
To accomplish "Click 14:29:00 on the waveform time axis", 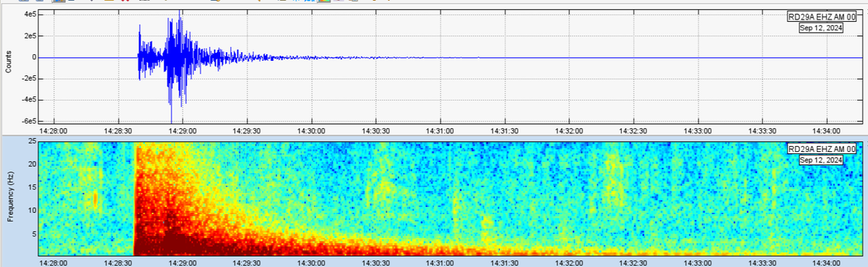I will [182, 131].
